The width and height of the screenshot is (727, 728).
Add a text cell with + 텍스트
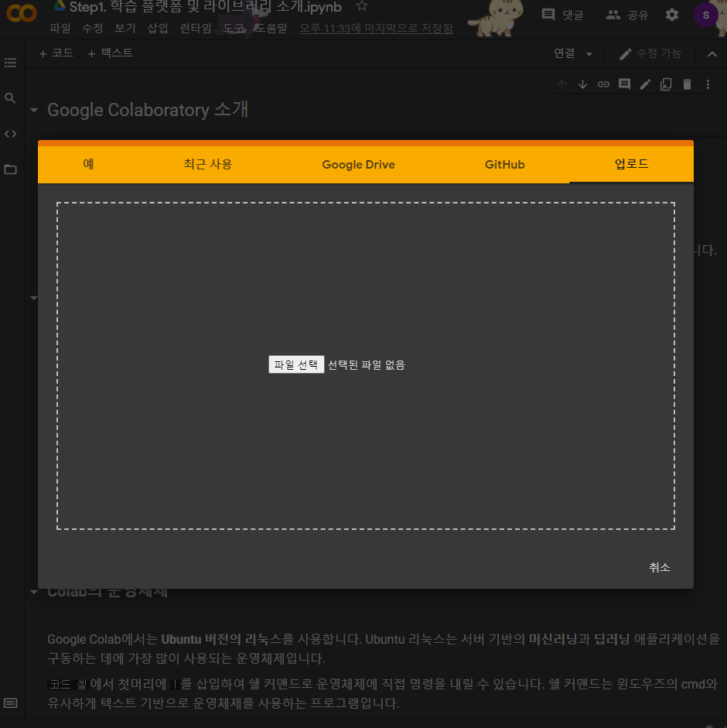pyautogui.click(x=110, y=53)
